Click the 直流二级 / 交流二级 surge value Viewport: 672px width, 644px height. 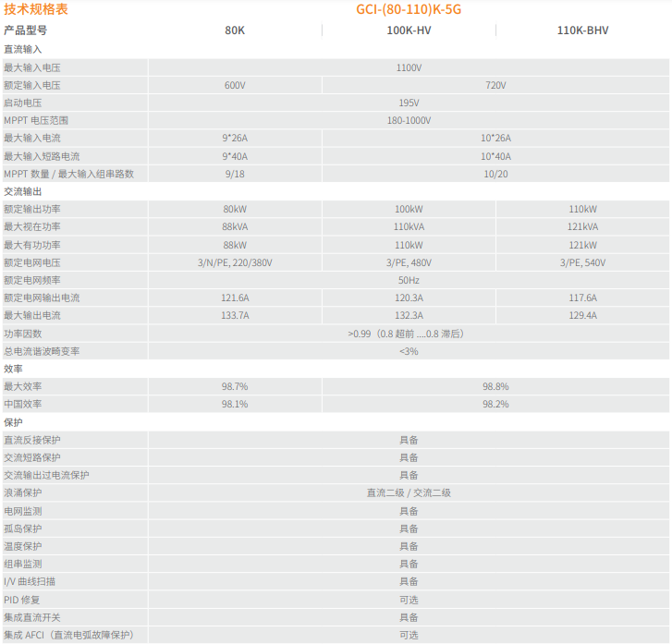point(409,492)
